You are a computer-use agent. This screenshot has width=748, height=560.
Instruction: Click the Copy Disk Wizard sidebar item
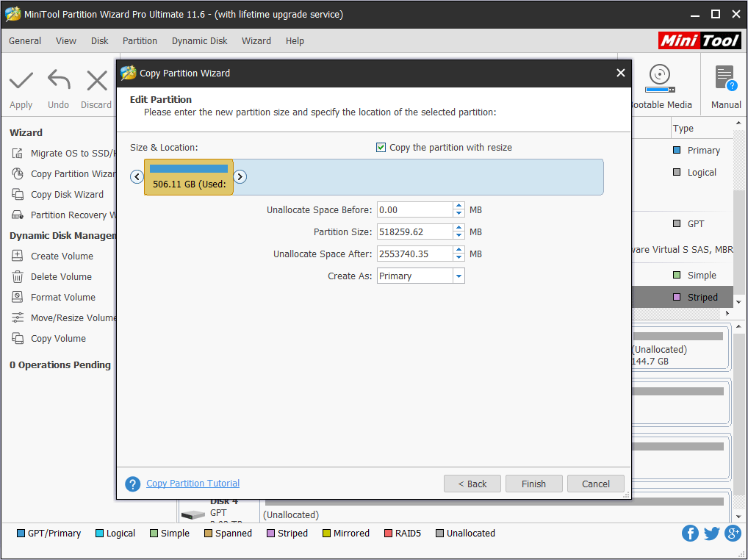click(67, 195)
